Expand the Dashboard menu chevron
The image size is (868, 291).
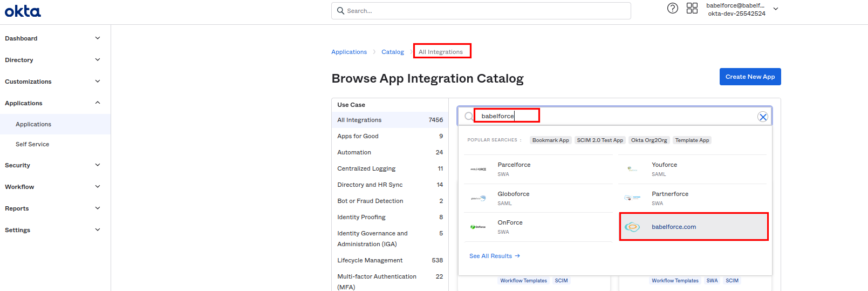98,38
